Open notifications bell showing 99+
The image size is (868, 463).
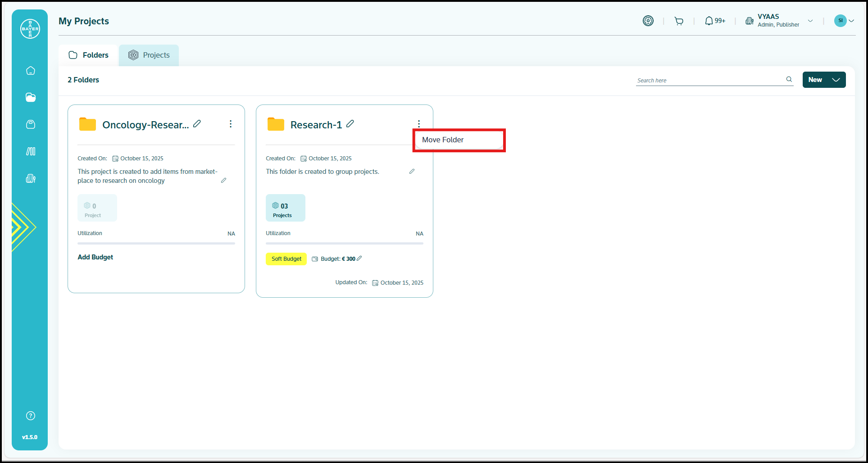(714, 21)
